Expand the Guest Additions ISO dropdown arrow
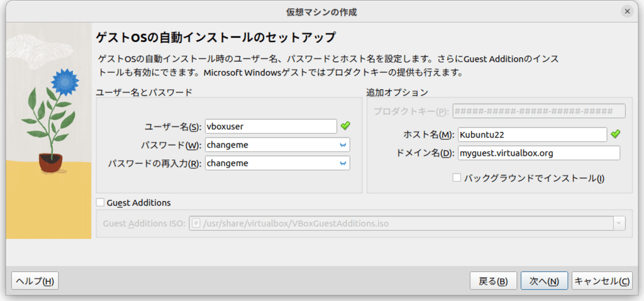 pyautogui.click(x=619, y=223)
